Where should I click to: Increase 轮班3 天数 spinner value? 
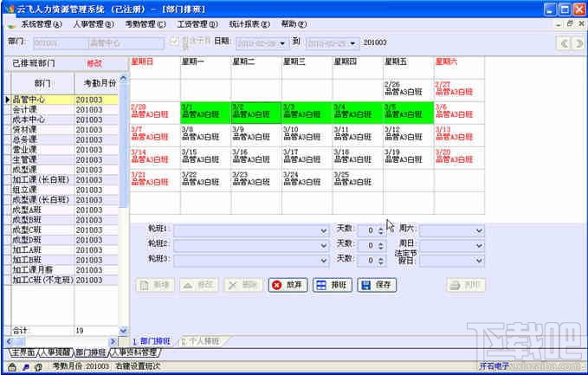pyautogui.click(x=381, y=258)
